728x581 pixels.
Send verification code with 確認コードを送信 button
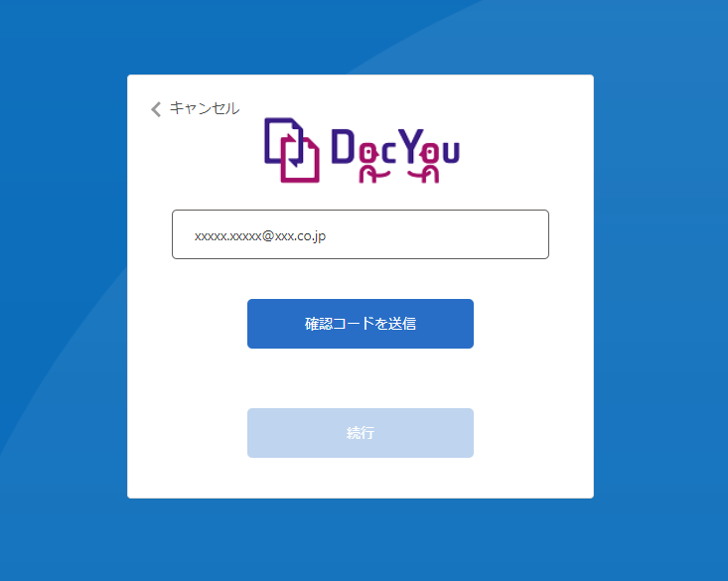point(361,324)
